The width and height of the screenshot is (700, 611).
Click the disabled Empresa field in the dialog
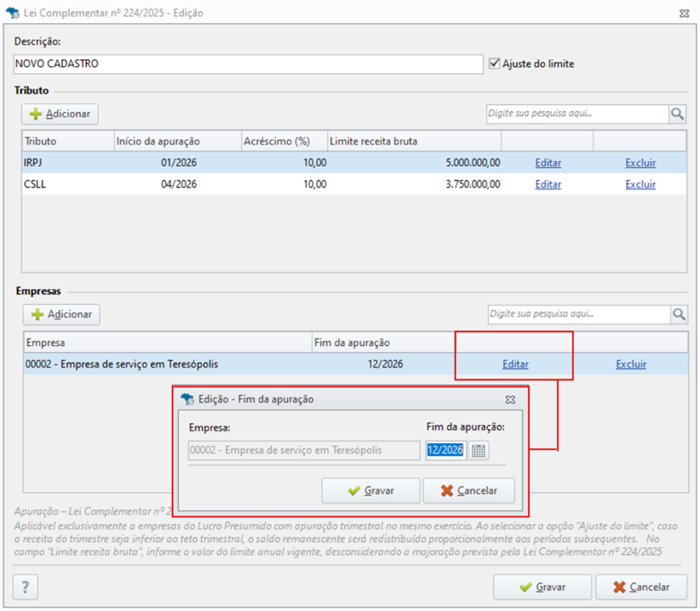[304, 450]
